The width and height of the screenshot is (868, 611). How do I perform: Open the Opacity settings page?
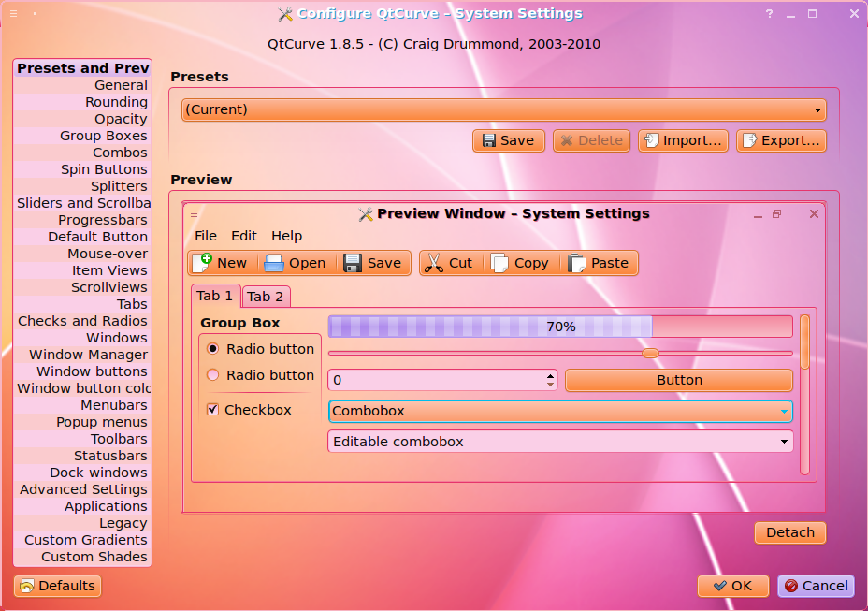coord(82,119)
